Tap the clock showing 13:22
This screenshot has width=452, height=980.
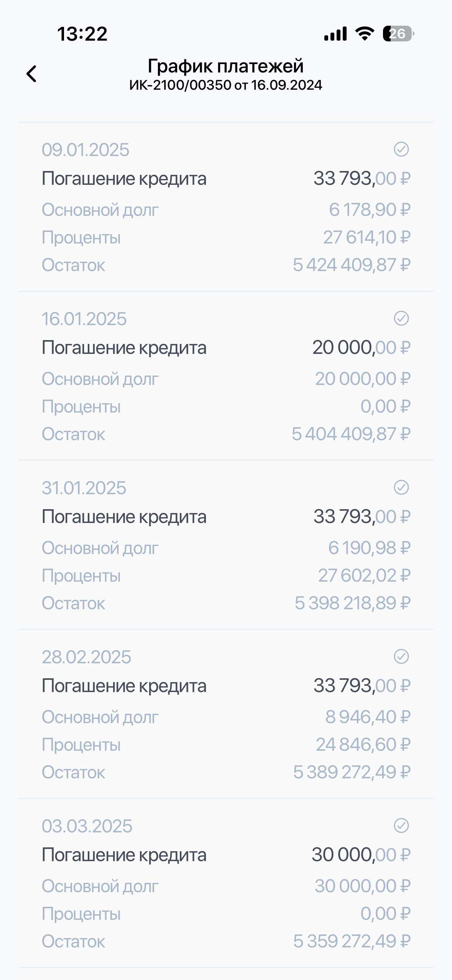pos(82,34)
